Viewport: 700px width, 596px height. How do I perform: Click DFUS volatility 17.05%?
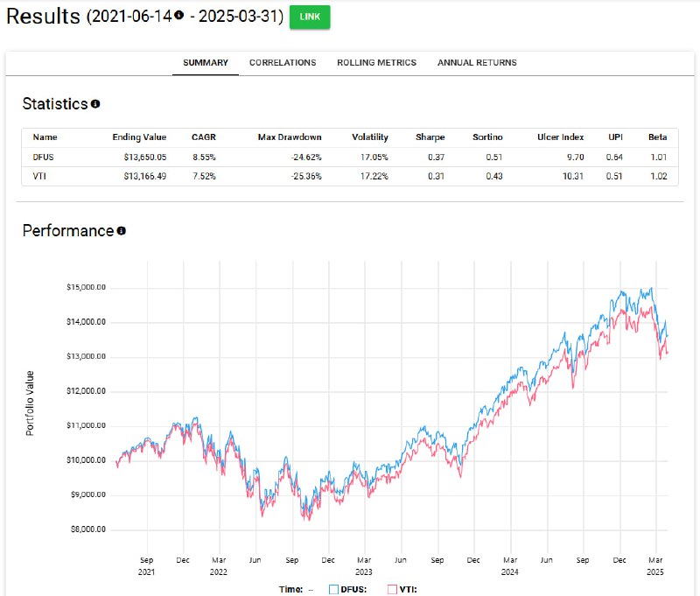pos(374,158)
